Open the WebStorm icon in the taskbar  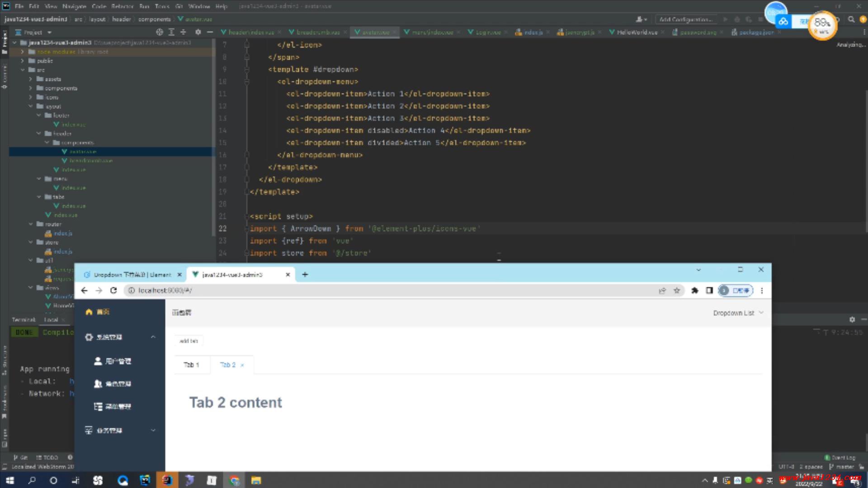pyautogui.click(x=145, y=480)
